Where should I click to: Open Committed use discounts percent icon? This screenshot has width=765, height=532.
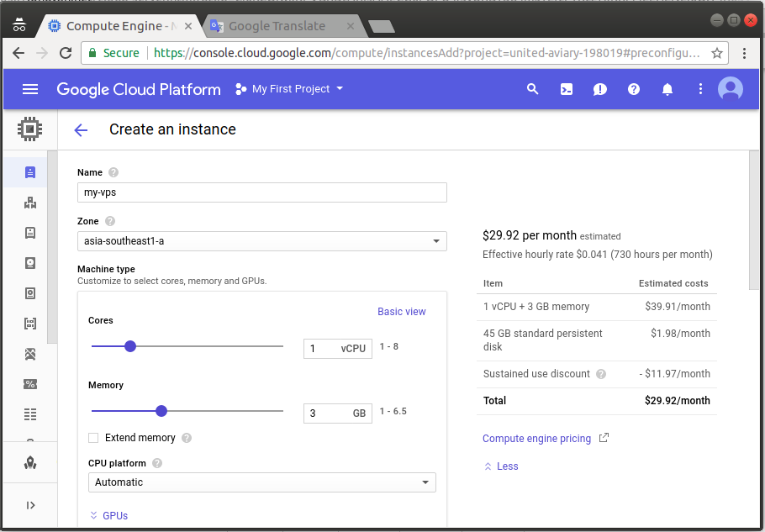click(x=30, y=384)
